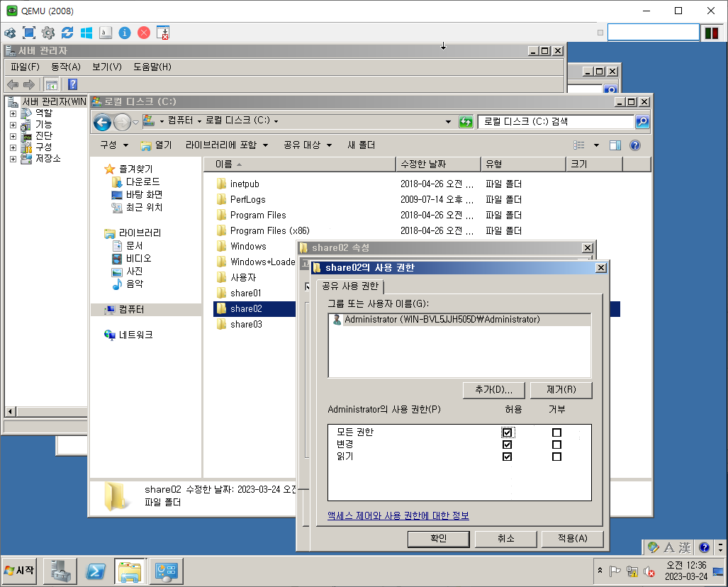Select the inetpub folder
The height and width of the screenshot is (587, 728).
coord(245,184)
